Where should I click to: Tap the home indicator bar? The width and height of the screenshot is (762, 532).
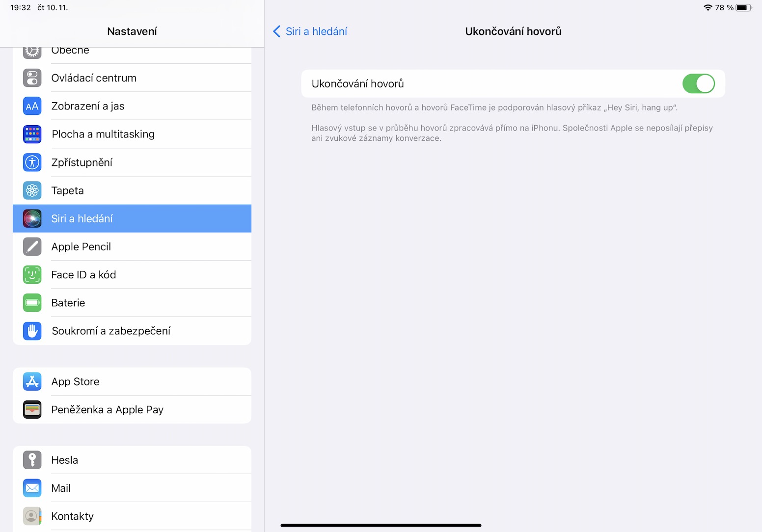[381, 525]
